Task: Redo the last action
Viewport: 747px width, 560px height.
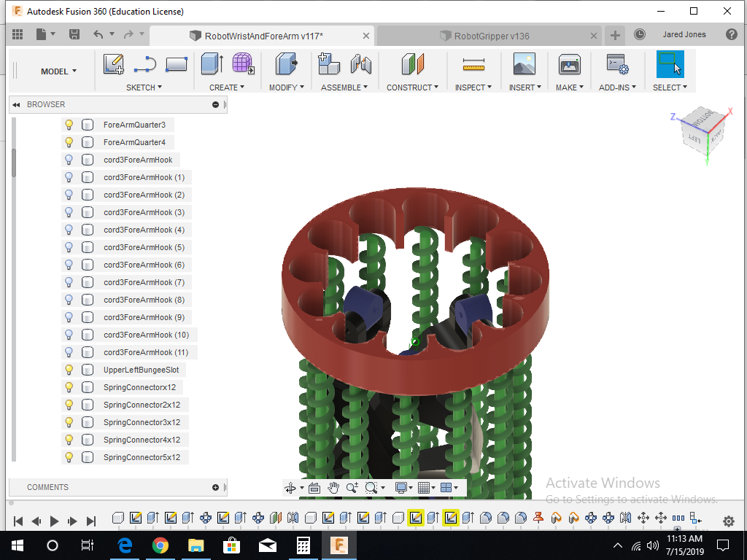Action: click(x=128, y=34)
